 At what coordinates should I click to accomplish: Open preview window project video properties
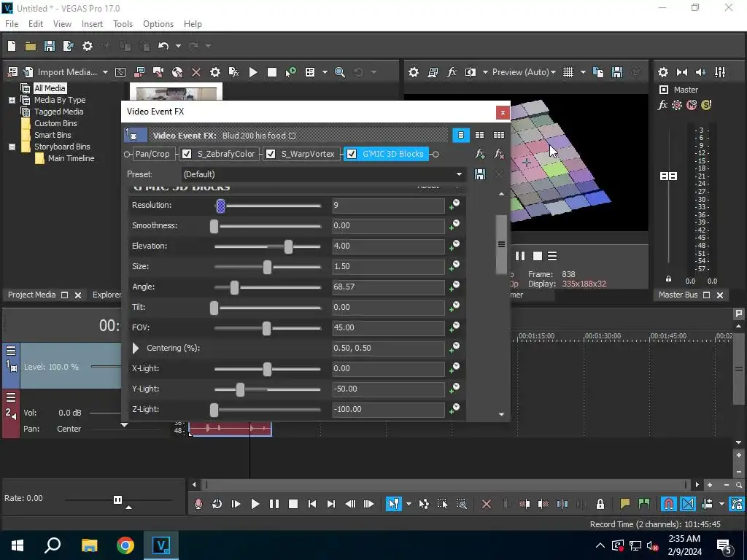coord(414,72)
